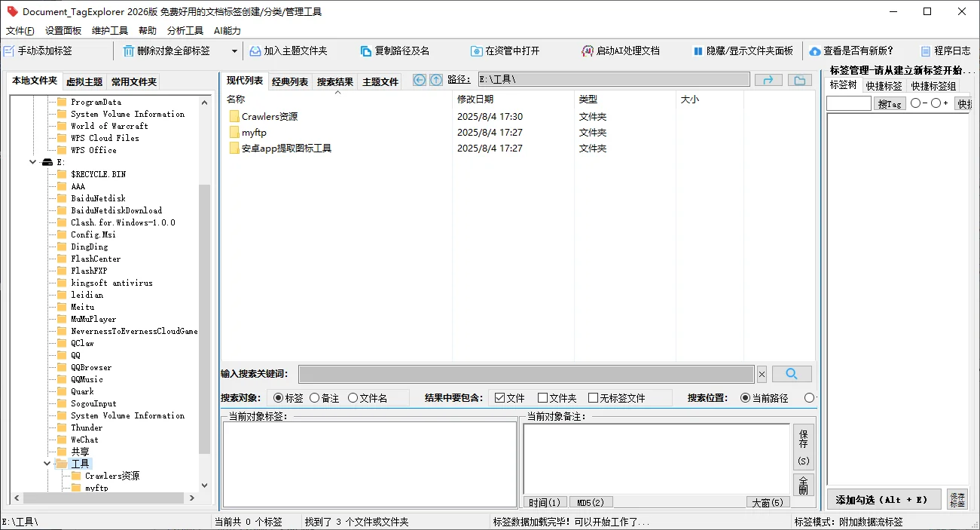Check the 无标签文件 checkbox
980x530 pixels.
coord(593,398)
